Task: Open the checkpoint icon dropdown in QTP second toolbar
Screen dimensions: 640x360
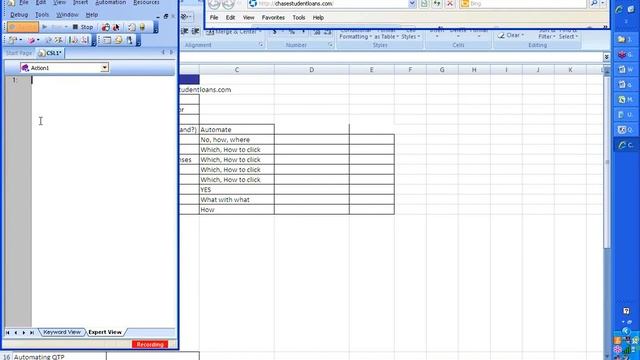Action: pyautogui.click(x=21, y=40)
